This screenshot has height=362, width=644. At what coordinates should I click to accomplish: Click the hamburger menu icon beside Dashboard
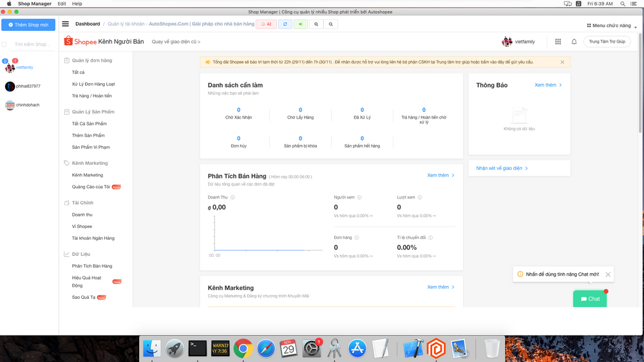66,24
